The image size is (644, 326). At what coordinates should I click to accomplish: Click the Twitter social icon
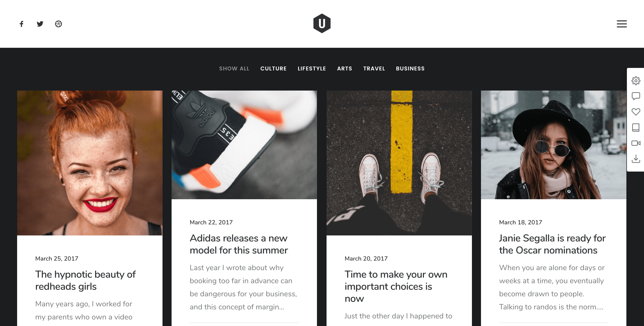pos(40,24)
